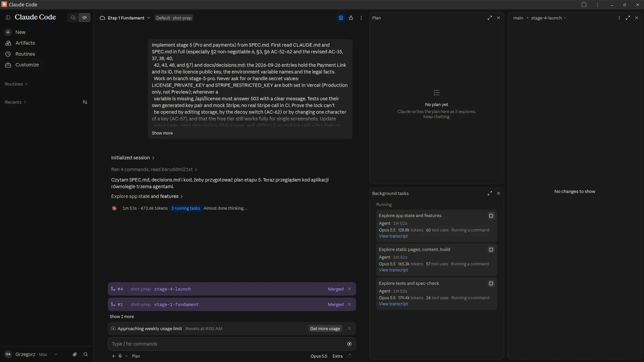Open the title bar kebab menu
The image size is (644, 362).
(597, 5)
